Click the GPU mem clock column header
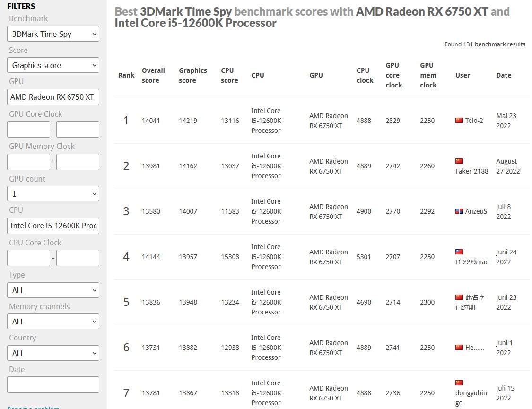This screenshot has height=409, width=532. pos(428,75)
